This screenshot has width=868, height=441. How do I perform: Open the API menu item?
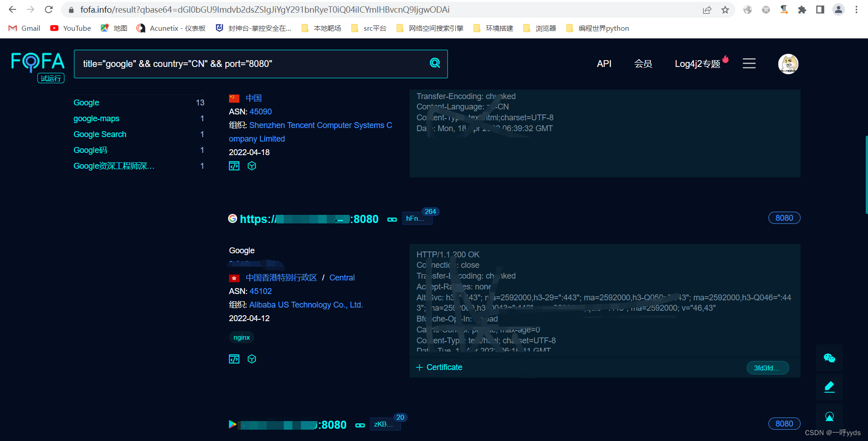coord(604,64)
